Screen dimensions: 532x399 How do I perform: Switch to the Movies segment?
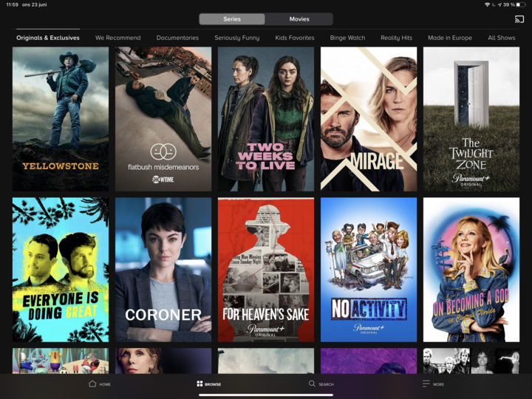(x=299, y=19)
